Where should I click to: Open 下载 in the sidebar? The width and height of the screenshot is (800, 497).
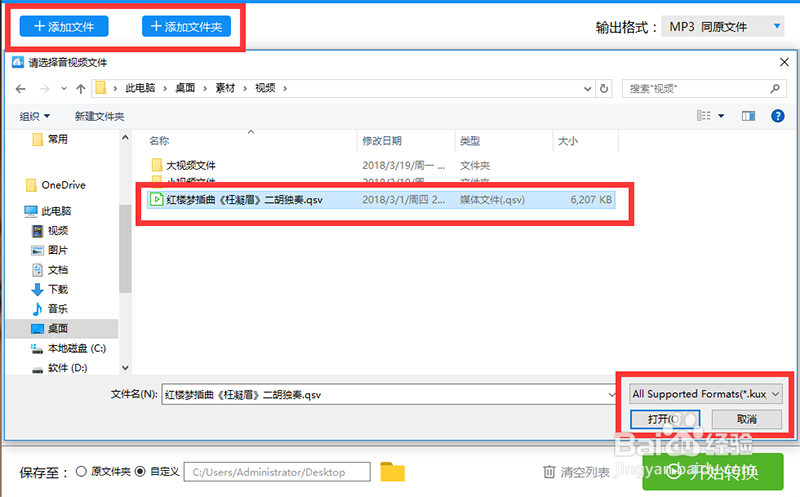tap(58, 289)
